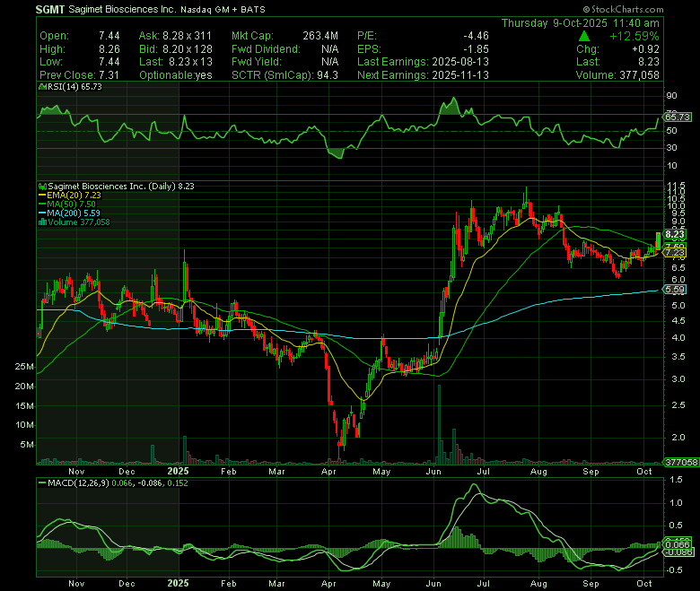
Task: Click the MACD(12,26,9) indicator label
Action: click(x=78, y=483)
